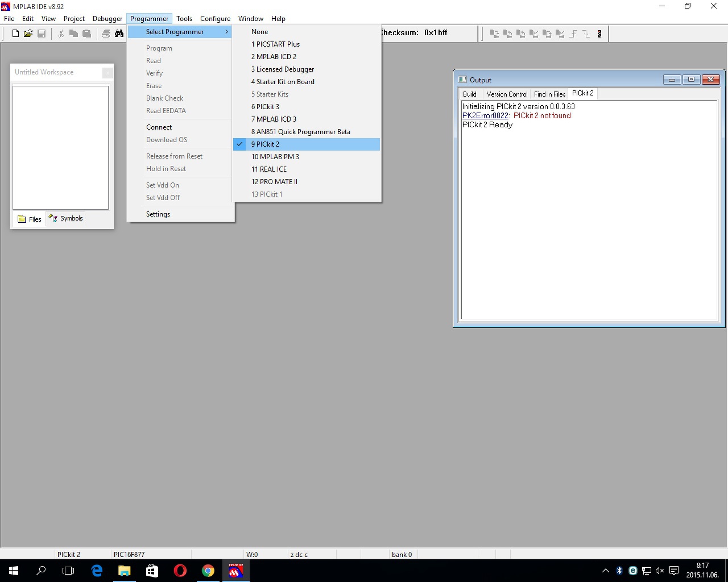Launch Google Chrome from the taskbar
This screenshot has height=582, width=728.
pos(208,571)
